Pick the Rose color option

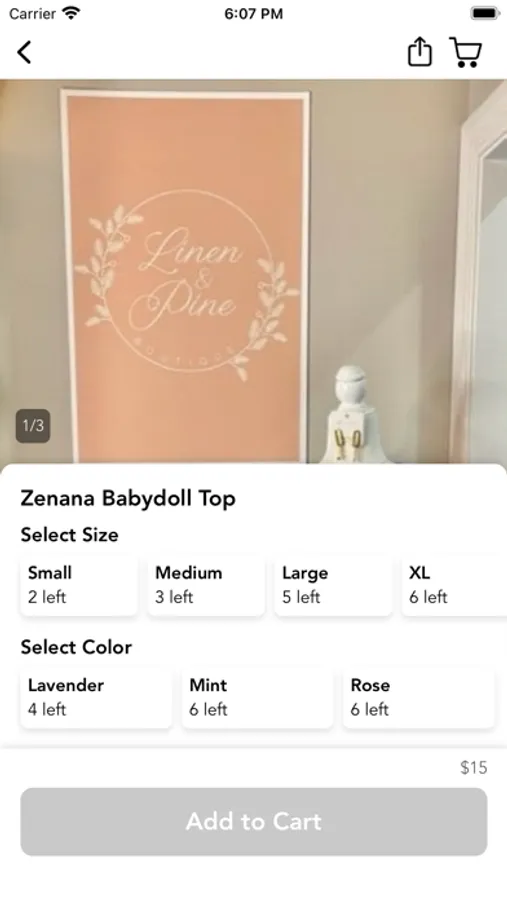pos(419,698)
